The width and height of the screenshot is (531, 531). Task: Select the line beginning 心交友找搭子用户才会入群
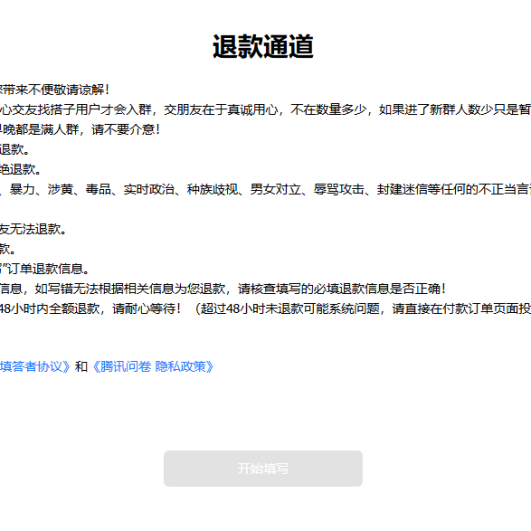[x=266, y=109]
